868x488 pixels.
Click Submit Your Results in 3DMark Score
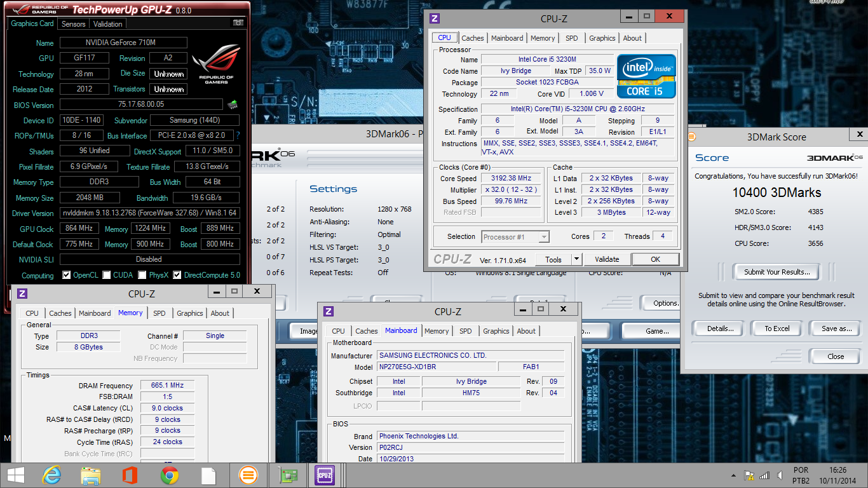(777, 272)
